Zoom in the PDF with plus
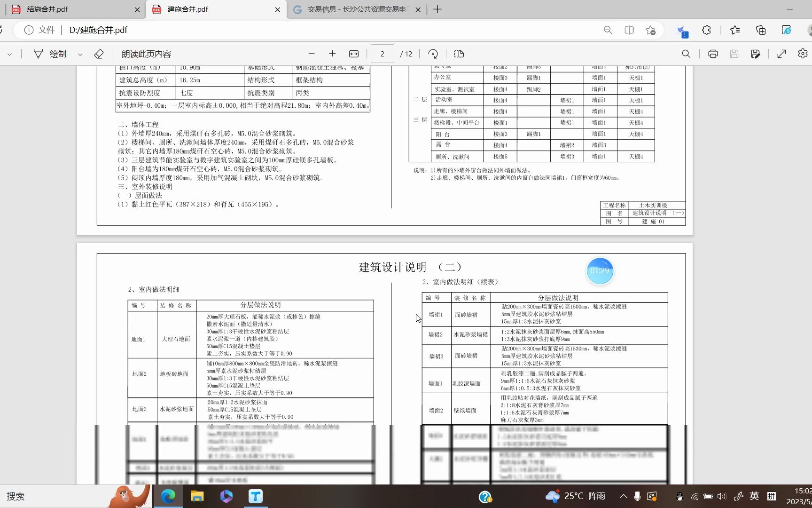Viewport: 812px width, 508px height. click(x=332, y=54)
